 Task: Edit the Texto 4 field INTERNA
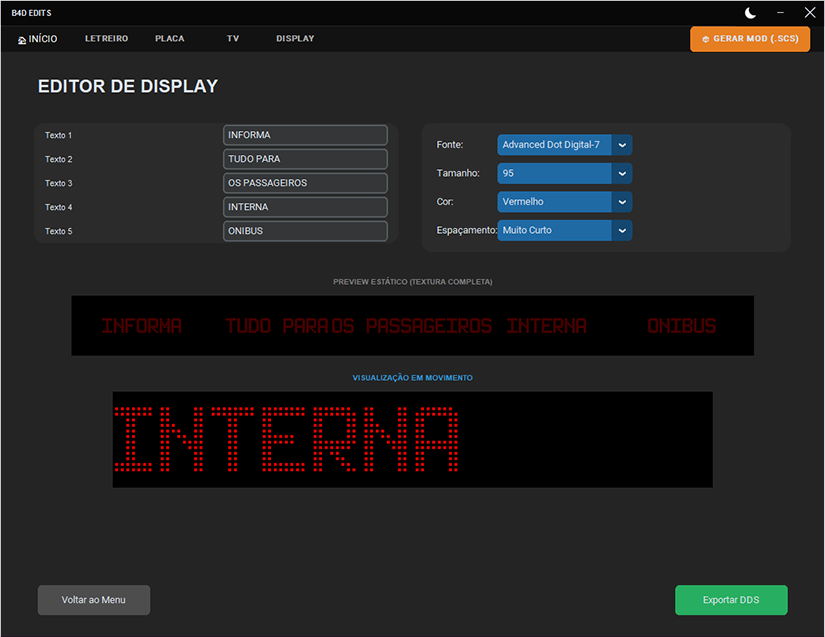click(305, 207)
